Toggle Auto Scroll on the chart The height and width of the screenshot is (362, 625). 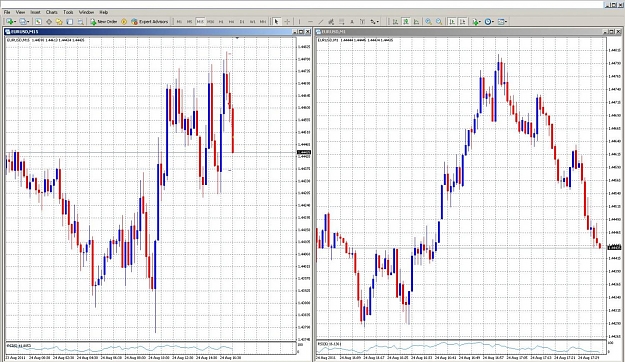[452, 22]
